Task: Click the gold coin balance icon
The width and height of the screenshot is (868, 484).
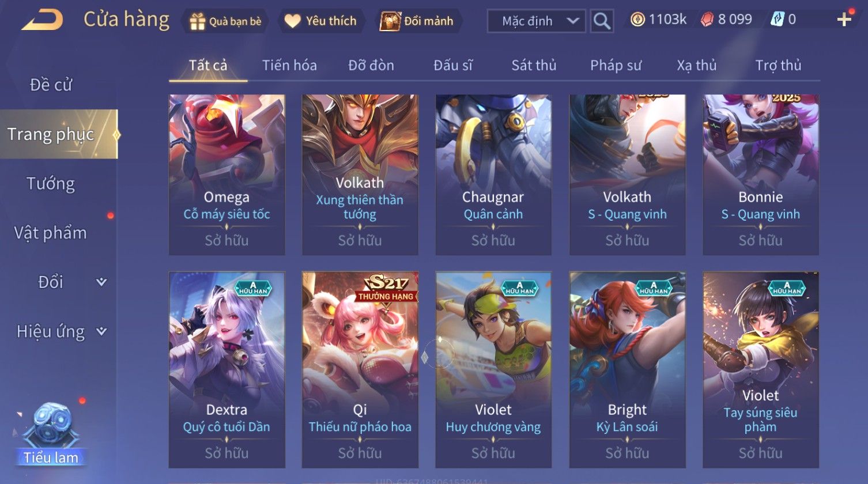Action: pos(637,20)
